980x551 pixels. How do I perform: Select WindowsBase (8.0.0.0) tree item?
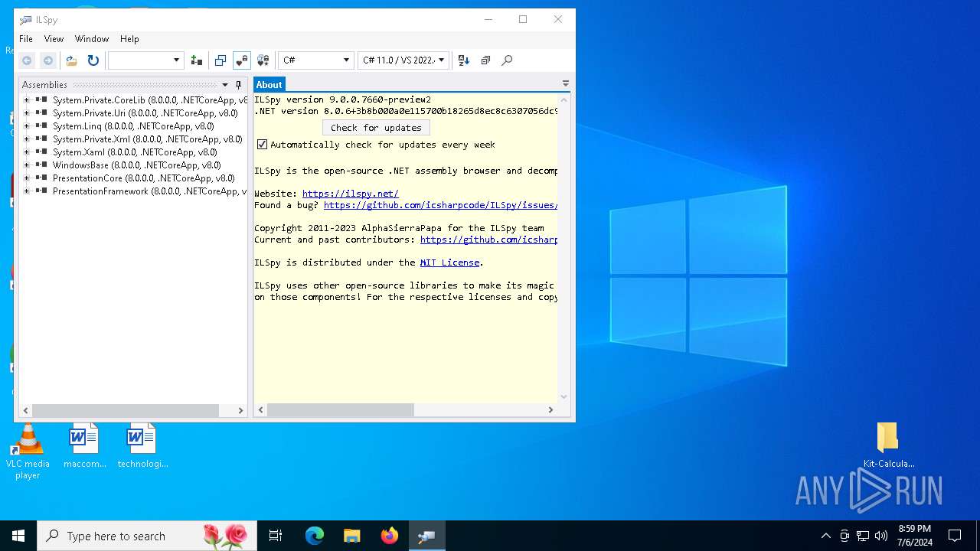click(136, 165)
